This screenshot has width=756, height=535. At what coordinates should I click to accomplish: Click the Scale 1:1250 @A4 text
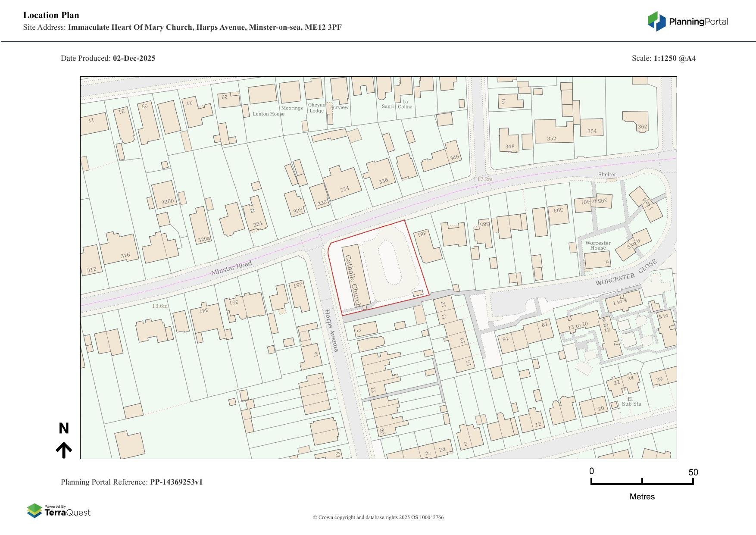(x=663, y=58)
